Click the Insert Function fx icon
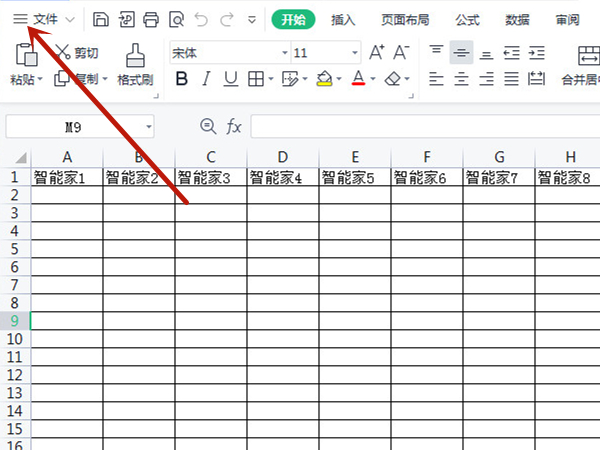The image size is (600, 450). pos(234,126)
